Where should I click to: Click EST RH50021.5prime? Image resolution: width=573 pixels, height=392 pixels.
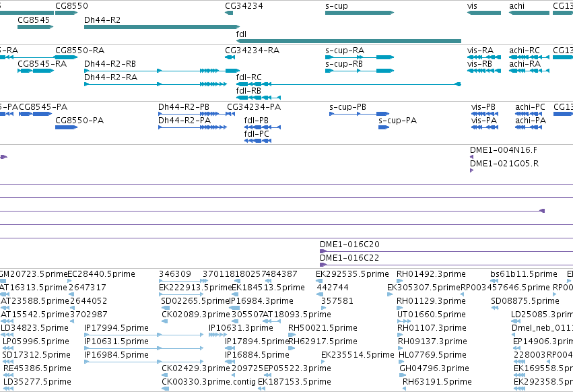[x=323, y=328]
